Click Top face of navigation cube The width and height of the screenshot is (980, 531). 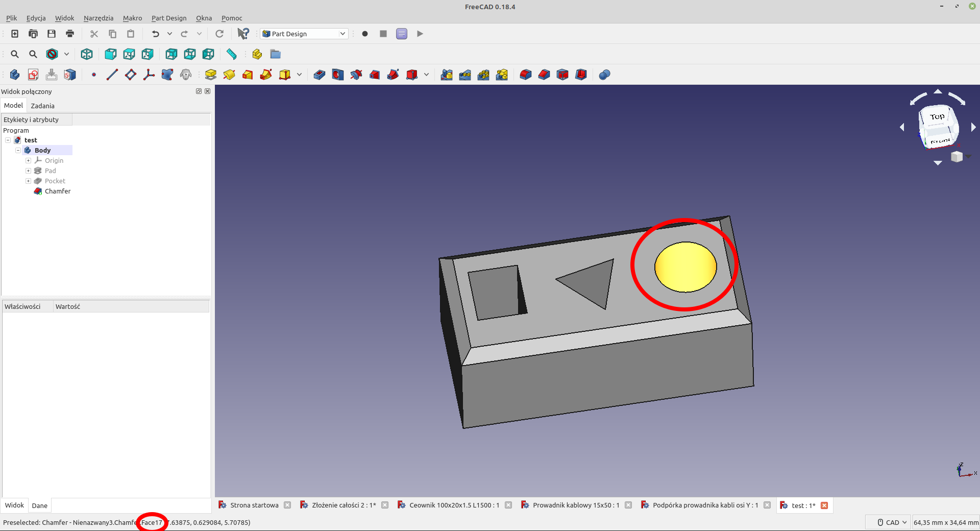coord(937,117)
